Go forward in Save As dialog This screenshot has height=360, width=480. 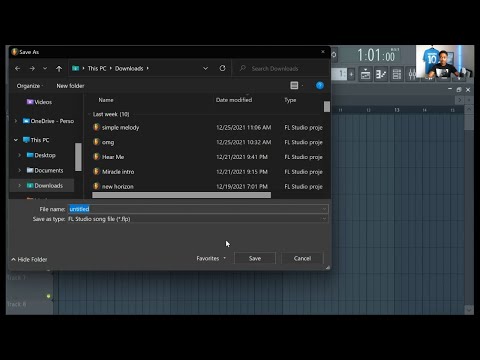pos(32,68)
